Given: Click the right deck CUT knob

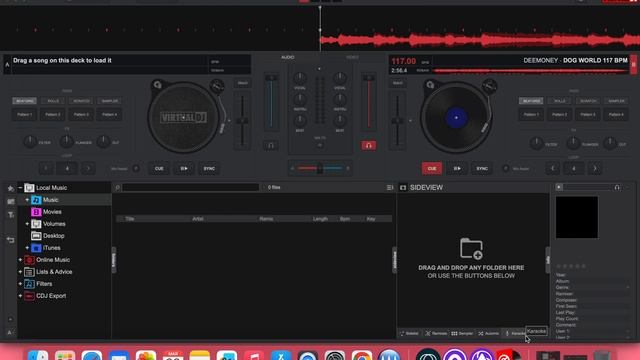Looking at the screenshot, I should (610, 143).
